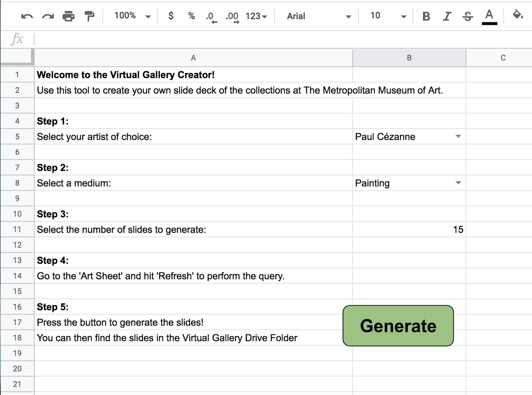The height and width of the screenshot is (395, 532).
Task: Increase decimal places
Action: pyautogui.click(x=232, y=17)
